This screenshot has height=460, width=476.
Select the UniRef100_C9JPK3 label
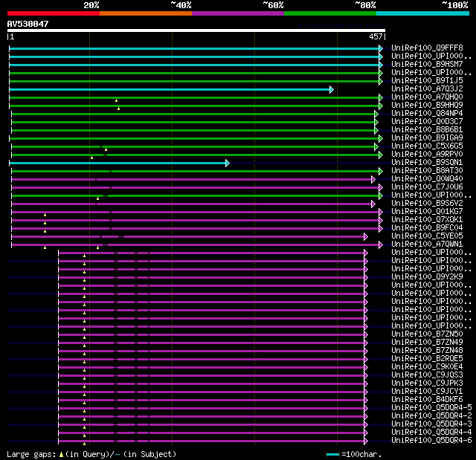427,383
